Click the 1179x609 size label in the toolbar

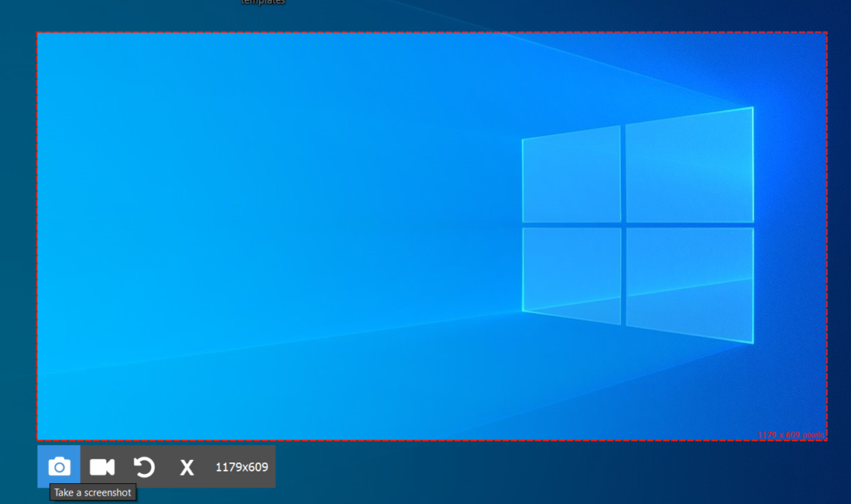(242, 467)
